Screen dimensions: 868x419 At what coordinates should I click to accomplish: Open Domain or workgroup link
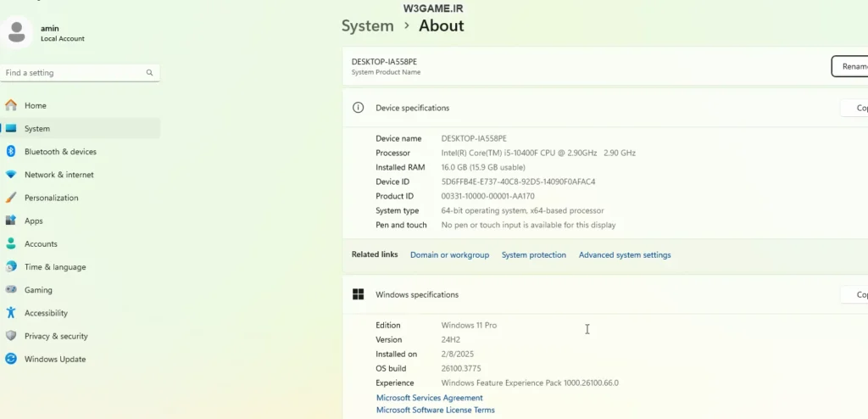point(449,255)
